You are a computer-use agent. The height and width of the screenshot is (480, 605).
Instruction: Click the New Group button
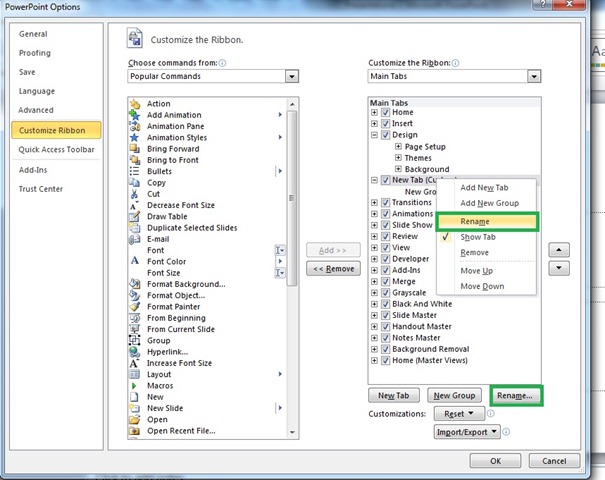pyautogui.click(x=454, y=395)
